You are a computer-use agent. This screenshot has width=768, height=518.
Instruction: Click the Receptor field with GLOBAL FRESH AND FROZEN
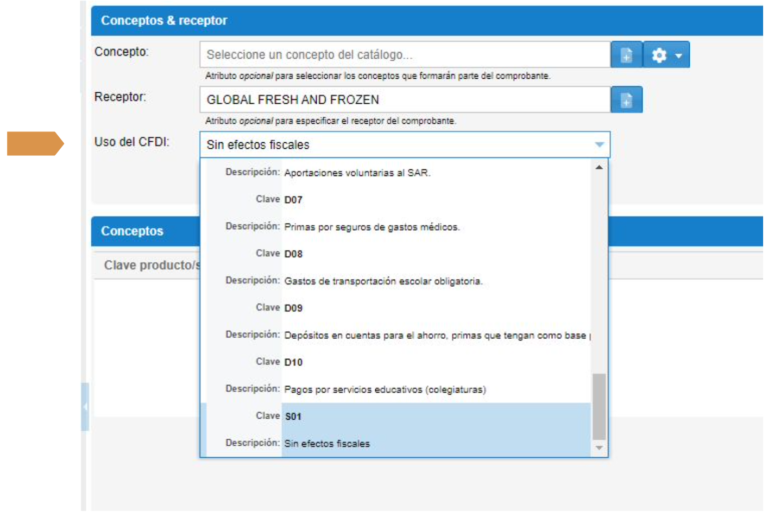(x=404, y=100)
